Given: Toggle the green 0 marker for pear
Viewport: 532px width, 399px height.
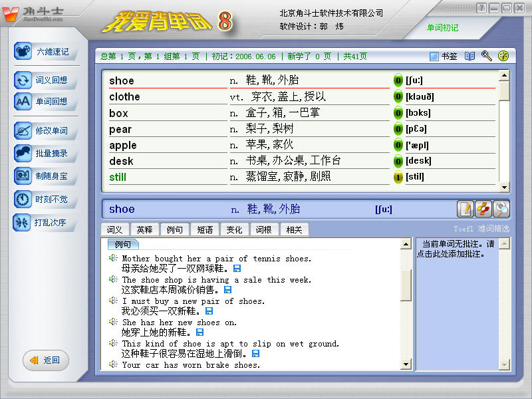Looking at the screenshot, I should pyautogui.click(x=398, y=129).
